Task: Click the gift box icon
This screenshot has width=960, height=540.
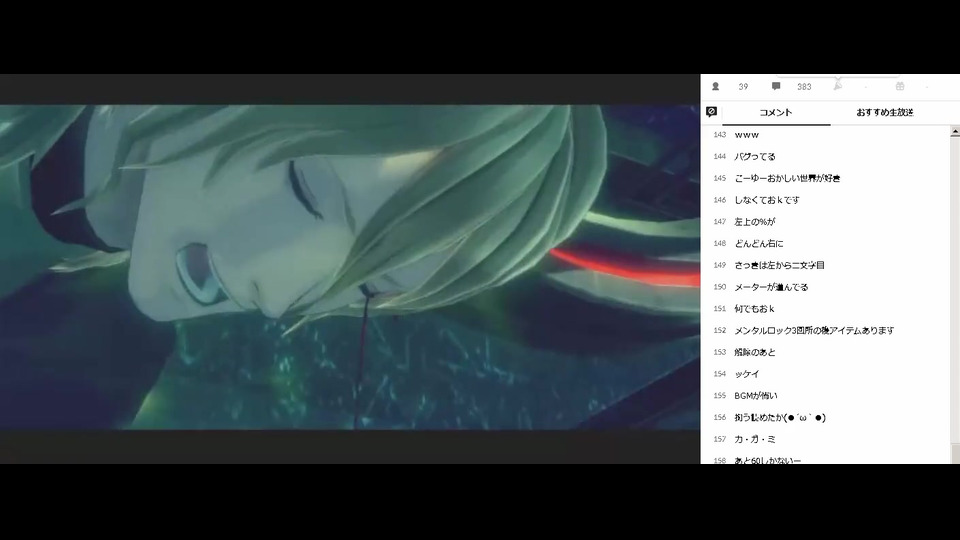Action: click(900, 86)
